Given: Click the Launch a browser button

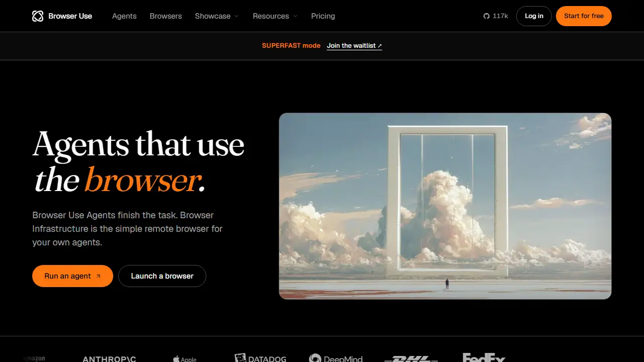Looking at the screenshot, I should click(162, 276).
